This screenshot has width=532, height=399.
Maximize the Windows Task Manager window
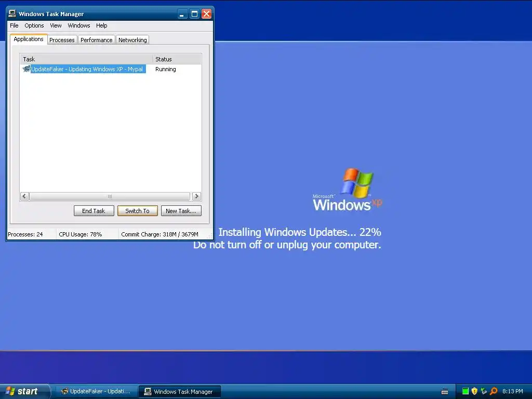[x=194, y=14]
